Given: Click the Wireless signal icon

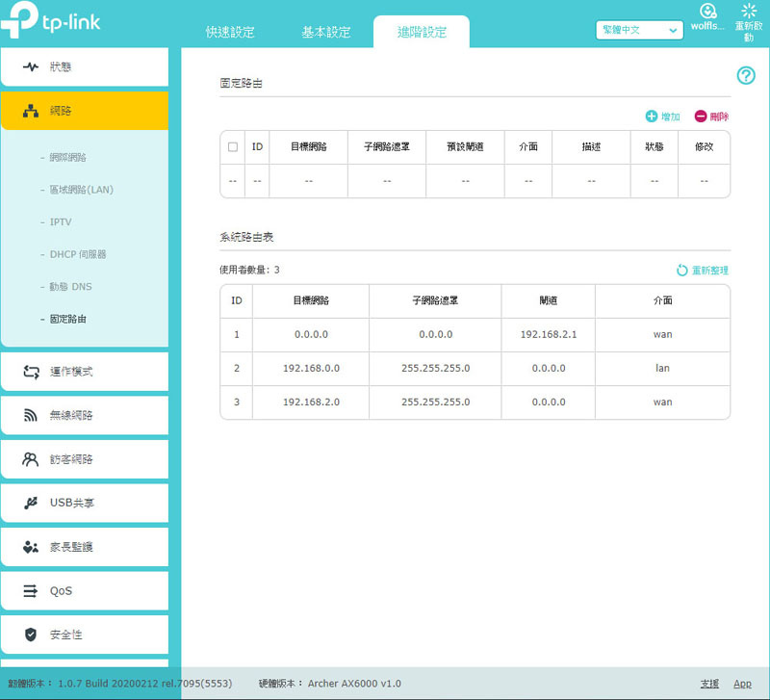Looking at the screenshot, I should tap(31, 416).
